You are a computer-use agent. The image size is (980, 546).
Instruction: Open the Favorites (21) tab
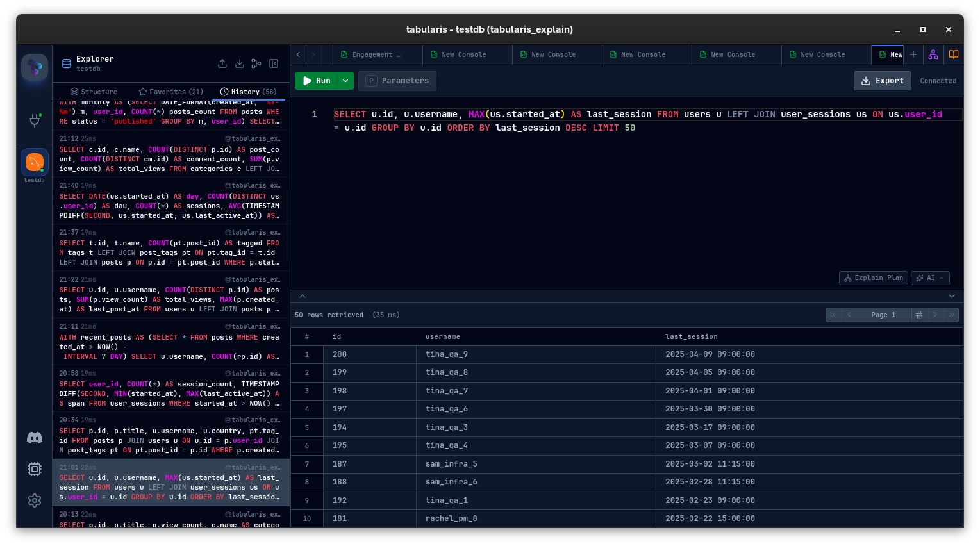pos(170,92)
